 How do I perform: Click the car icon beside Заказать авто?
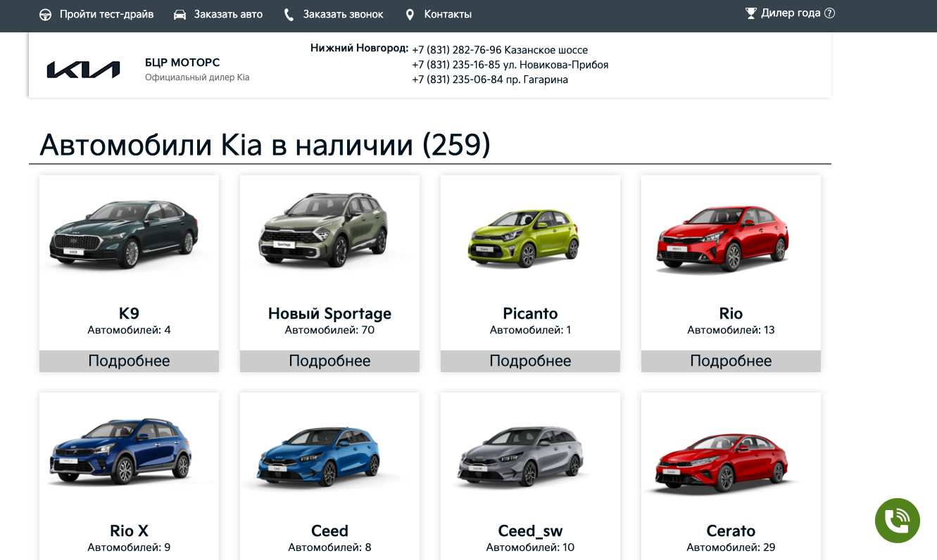[x=180, y=14]
